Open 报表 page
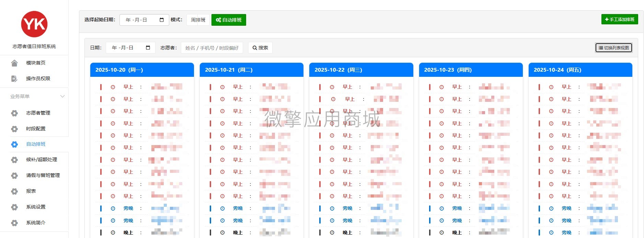The image size is (644, 238). point(31,191)
